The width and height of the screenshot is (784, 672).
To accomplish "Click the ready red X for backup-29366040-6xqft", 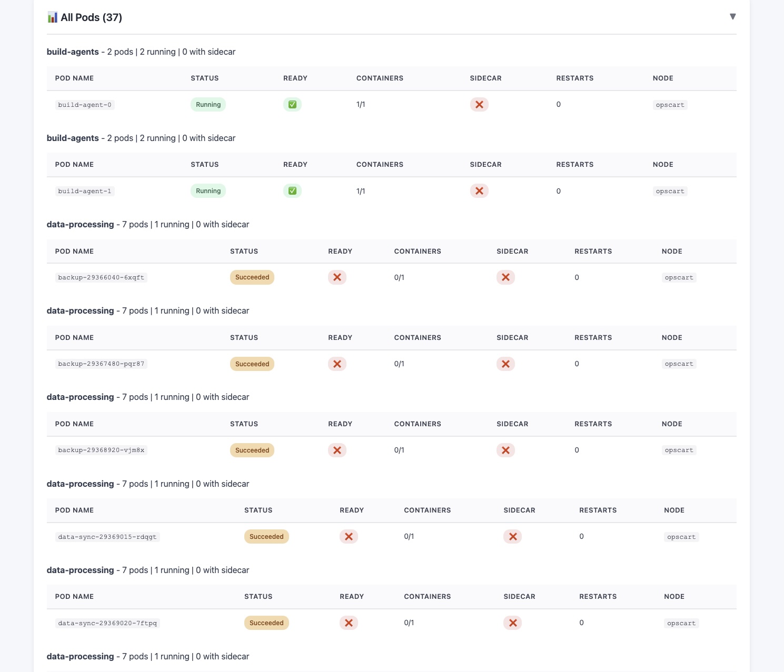I will [337, 277].
